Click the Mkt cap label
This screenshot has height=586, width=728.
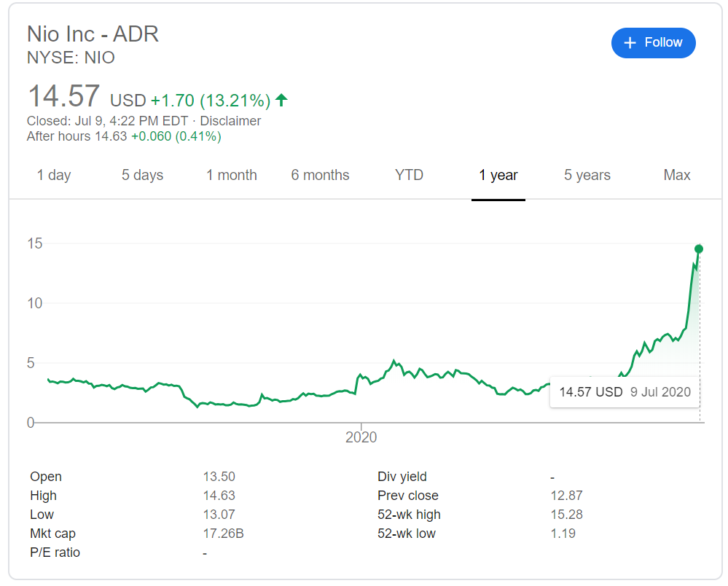pyautogui.click(x=52, y=534)
